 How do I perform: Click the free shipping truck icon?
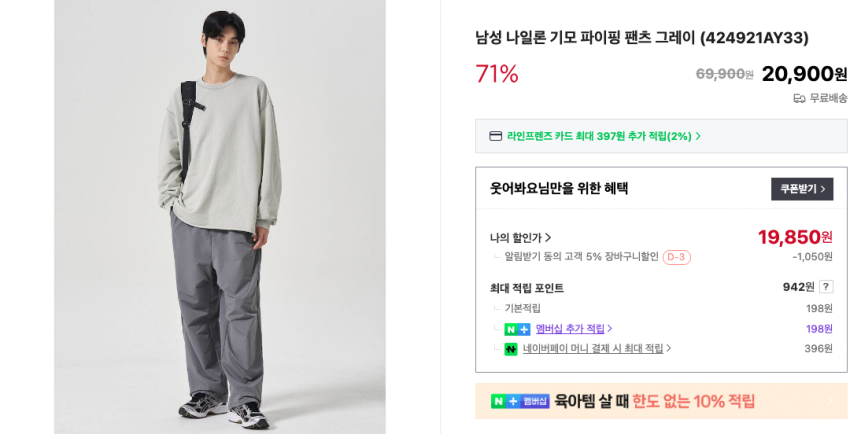pos(799,98)
